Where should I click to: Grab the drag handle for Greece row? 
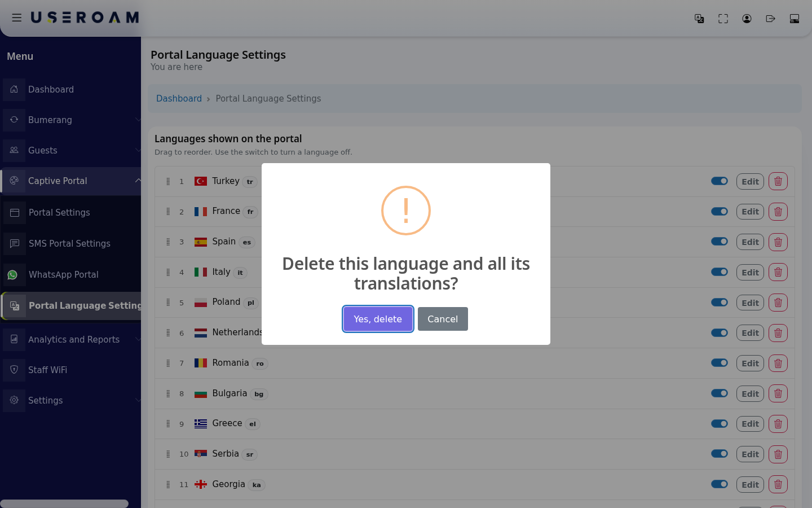click(168, 423)
